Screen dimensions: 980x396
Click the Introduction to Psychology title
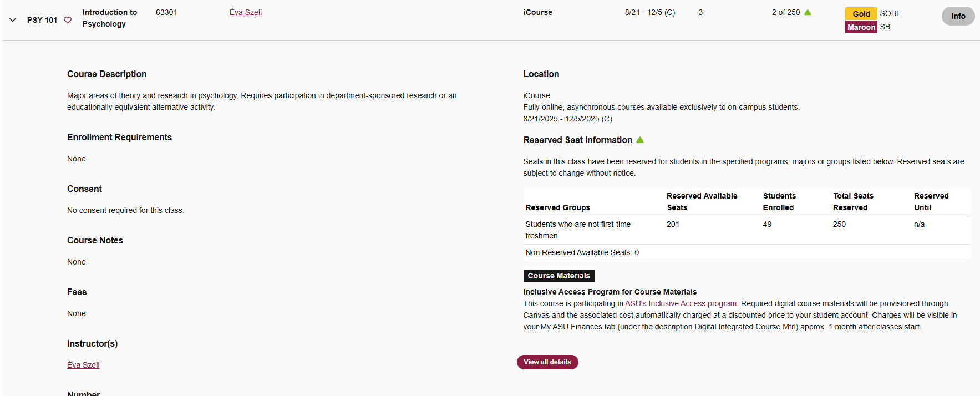109,18
